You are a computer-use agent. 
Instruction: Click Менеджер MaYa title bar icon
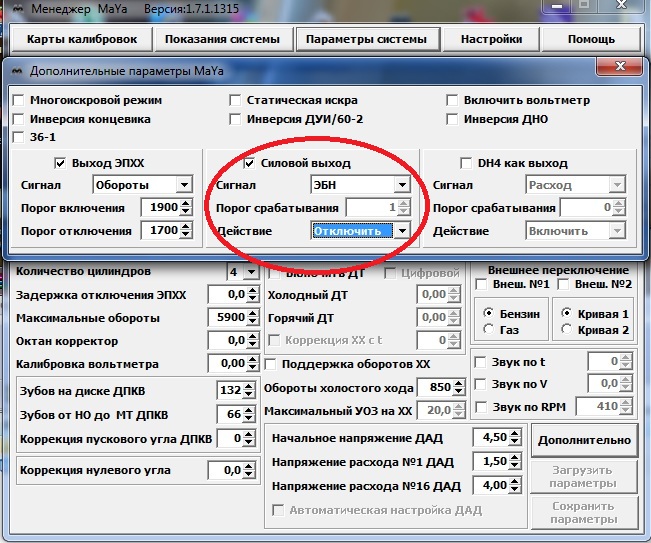[18, 9]
